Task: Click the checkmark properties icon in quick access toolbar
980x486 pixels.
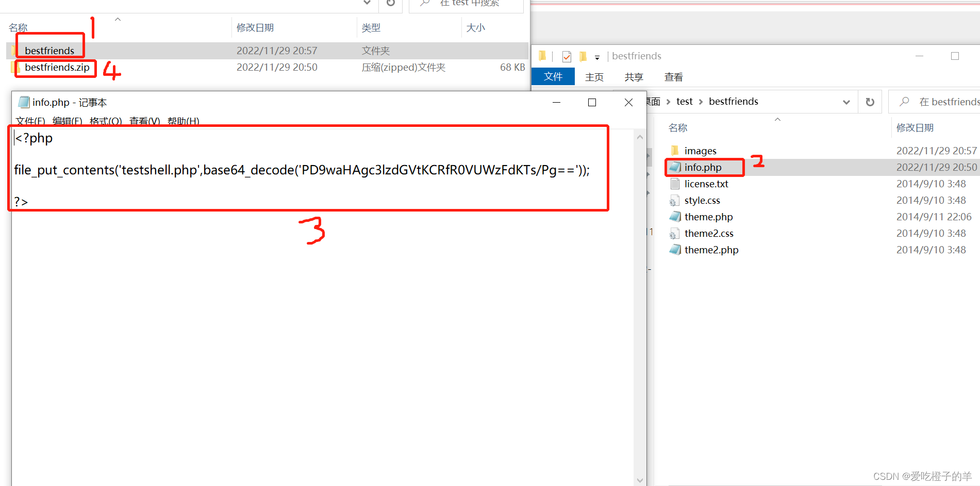Action: point(567,56)
